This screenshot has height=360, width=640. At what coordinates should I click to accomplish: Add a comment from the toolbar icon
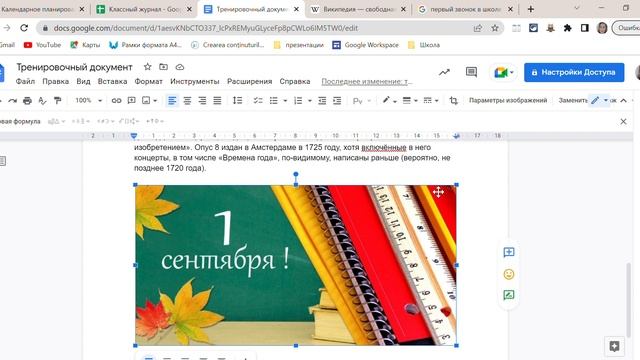(131, 100)
